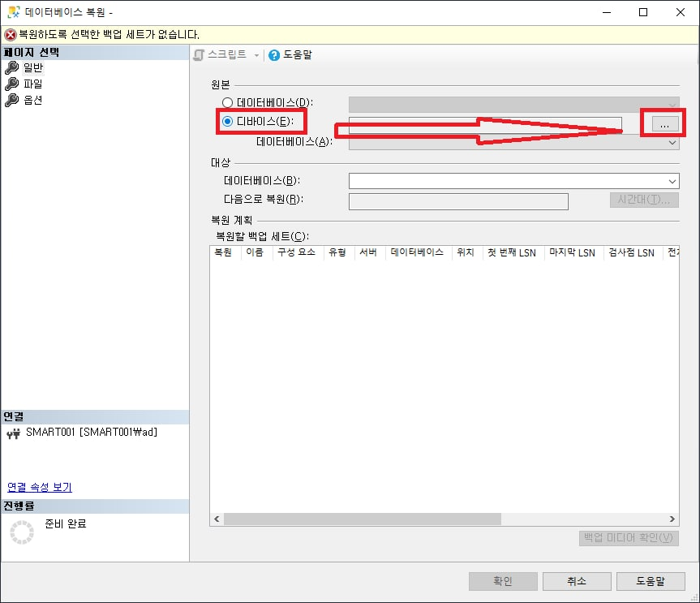
Task: Open the 파일 page wrench icon
Action: (11, 84)
